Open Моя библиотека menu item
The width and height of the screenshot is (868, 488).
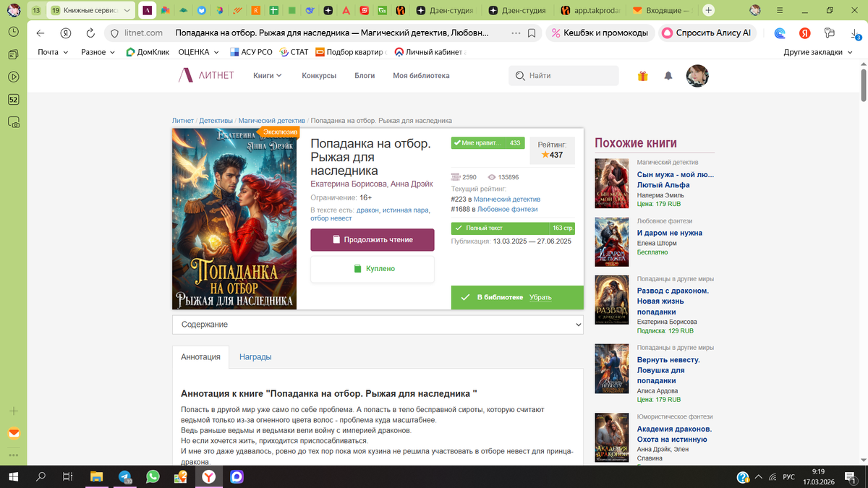click(421, 76)
